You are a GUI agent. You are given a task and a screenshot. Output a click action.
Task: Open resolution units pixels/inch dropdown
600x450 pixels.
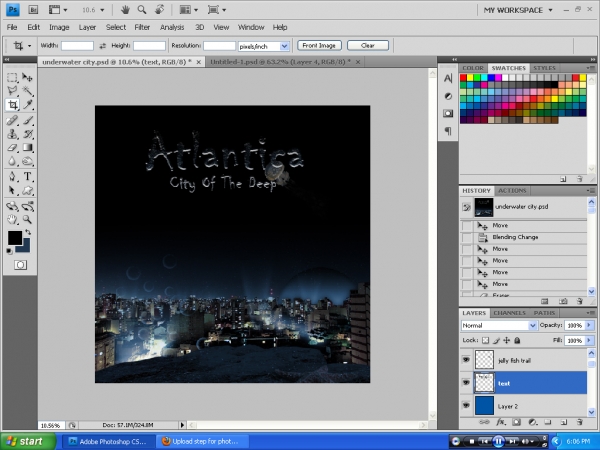263,46
